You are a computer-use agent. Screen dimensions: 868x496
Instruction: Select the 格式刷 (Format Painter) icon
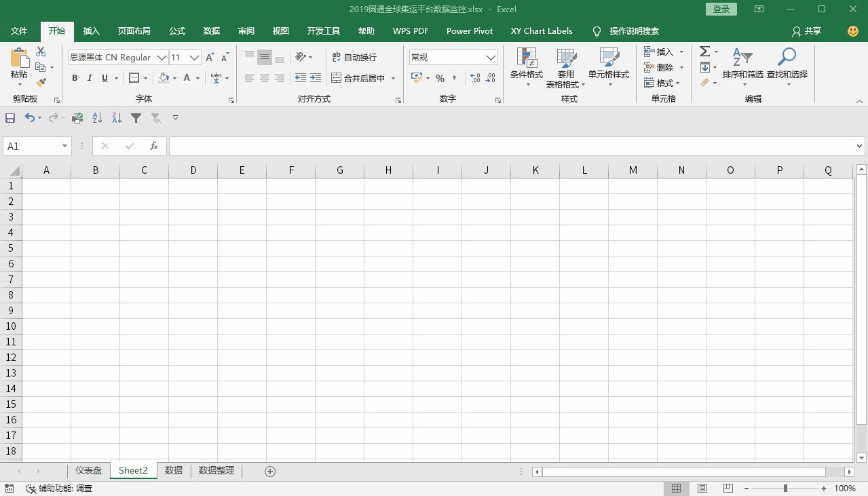[x=39, y=81]
